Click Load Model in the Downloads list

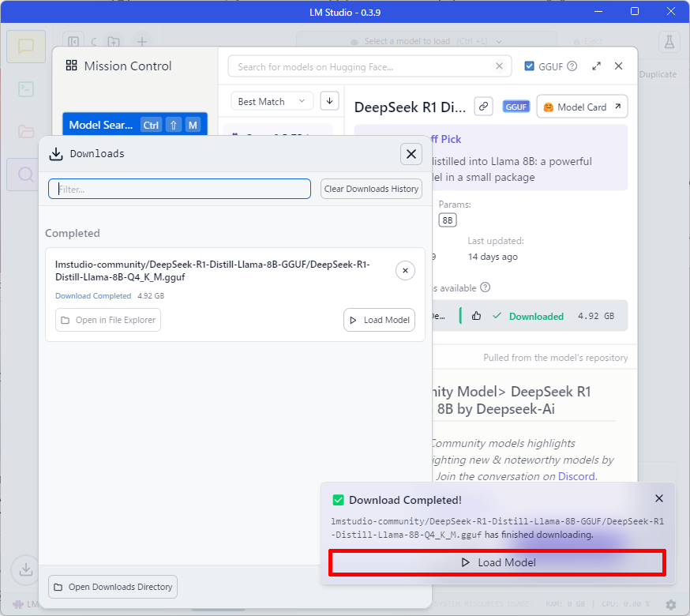click(379, 320)
